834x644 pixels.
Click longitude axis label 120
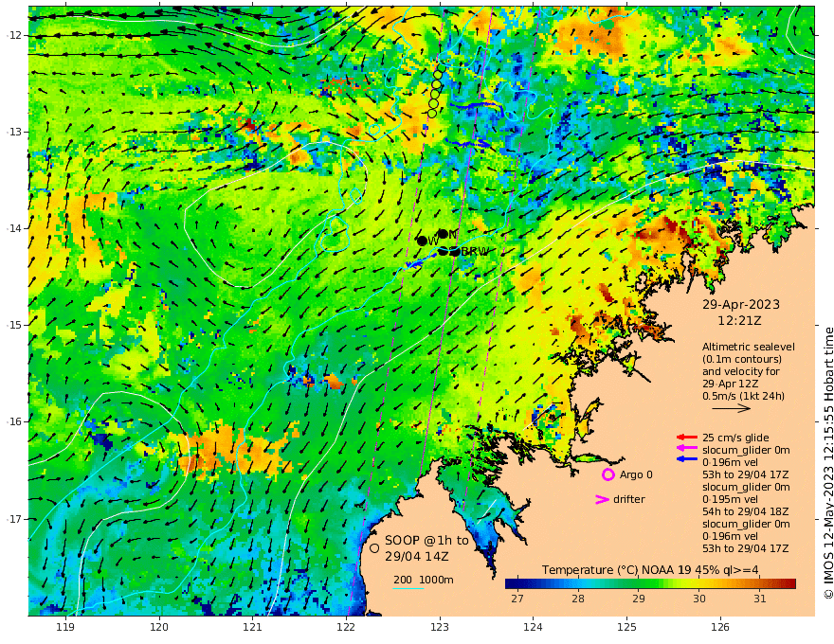[x=159, y=628]
